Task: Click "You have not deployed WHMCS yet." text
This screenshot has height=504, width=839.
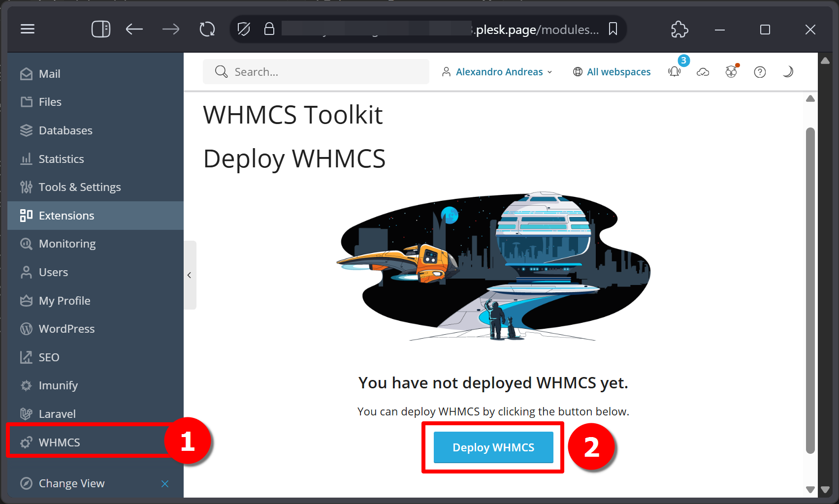Action: pos(493,383)
